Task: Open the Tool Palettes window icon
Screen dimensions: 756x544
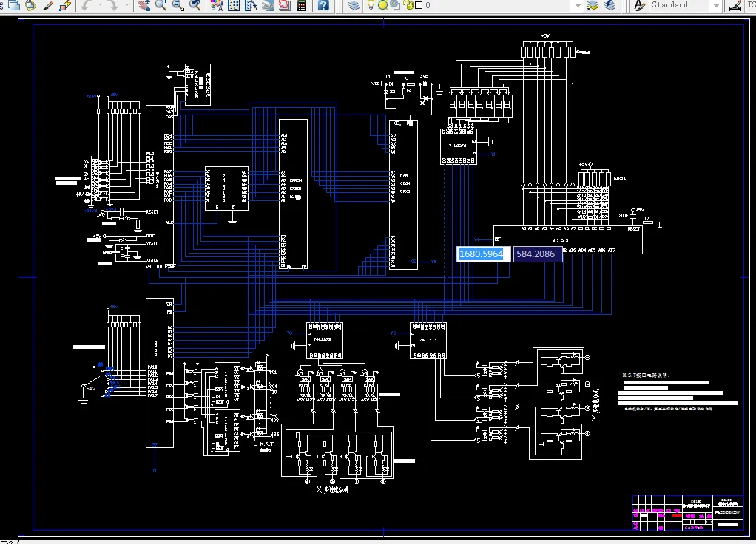Action: pos(251,5)
